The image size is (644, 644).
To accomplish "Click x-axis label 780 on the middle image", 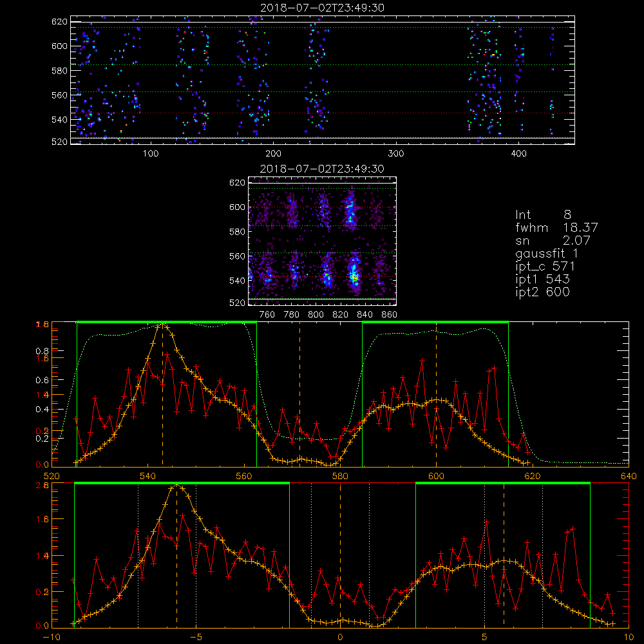I will tap(292, 315).
